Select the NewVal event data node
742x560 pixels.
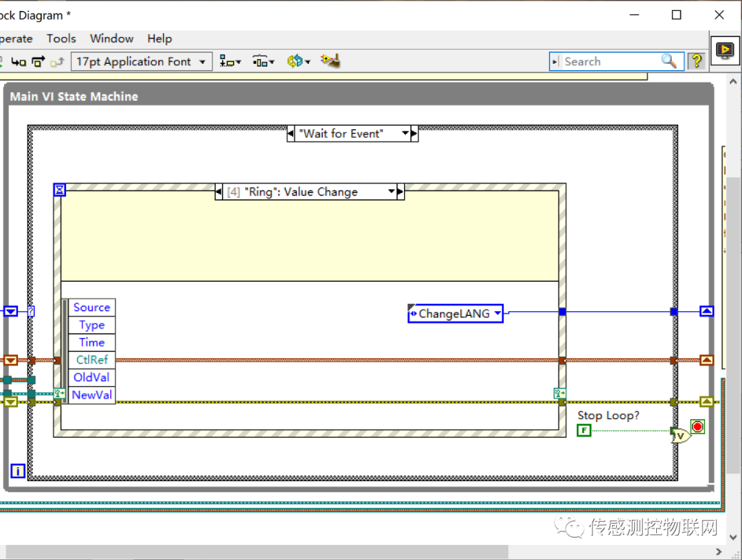click(92, 395)
